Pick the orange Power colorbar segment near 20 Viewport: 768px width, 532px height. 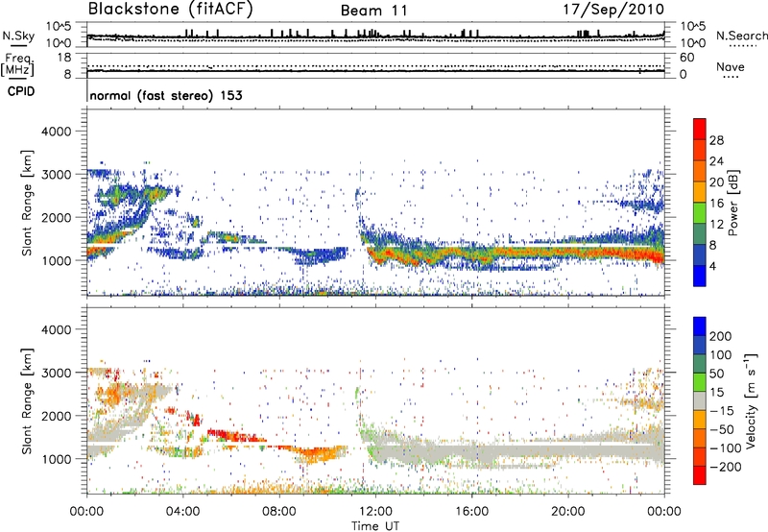point(700,191)
